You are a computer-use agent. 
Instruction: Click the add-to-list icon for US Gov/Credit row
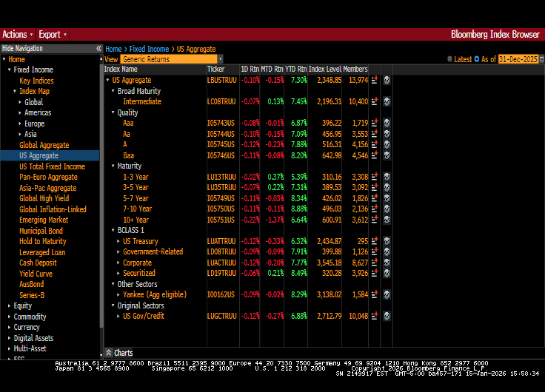[375, 317]
